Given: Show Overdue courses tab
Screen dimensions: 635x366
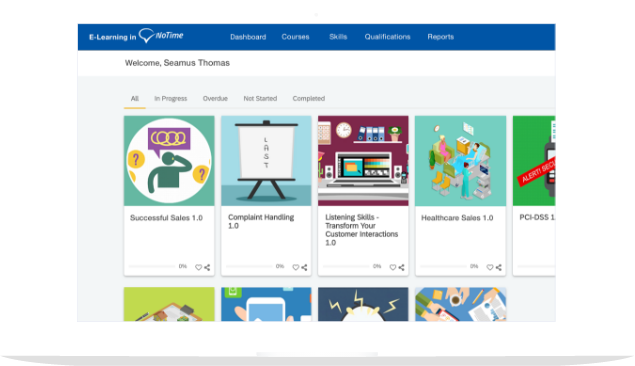Looking at the screenshot, I should pos(215,98).
